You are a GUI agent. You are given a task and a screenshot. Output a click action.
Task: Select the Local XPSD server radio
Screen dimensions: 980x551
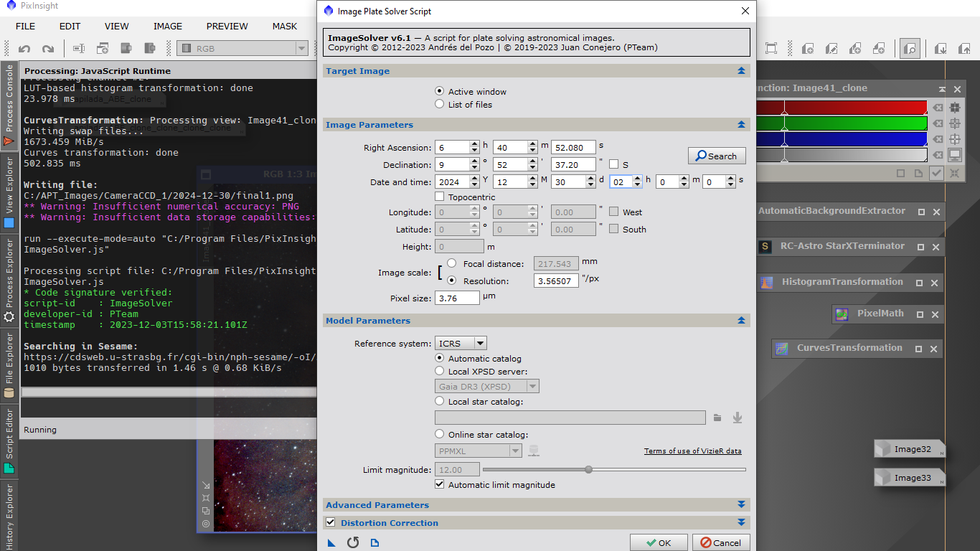click(x=440, y=371)
